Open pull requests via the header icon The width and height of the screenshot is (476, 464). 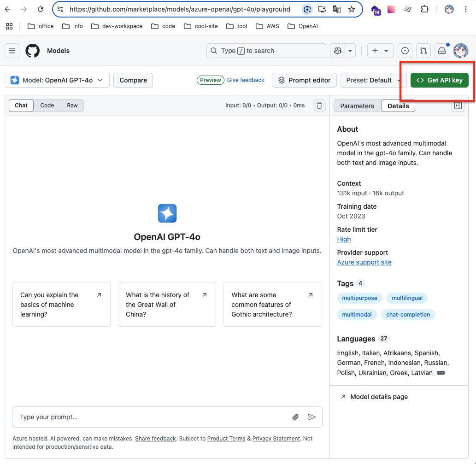point(423,51)
